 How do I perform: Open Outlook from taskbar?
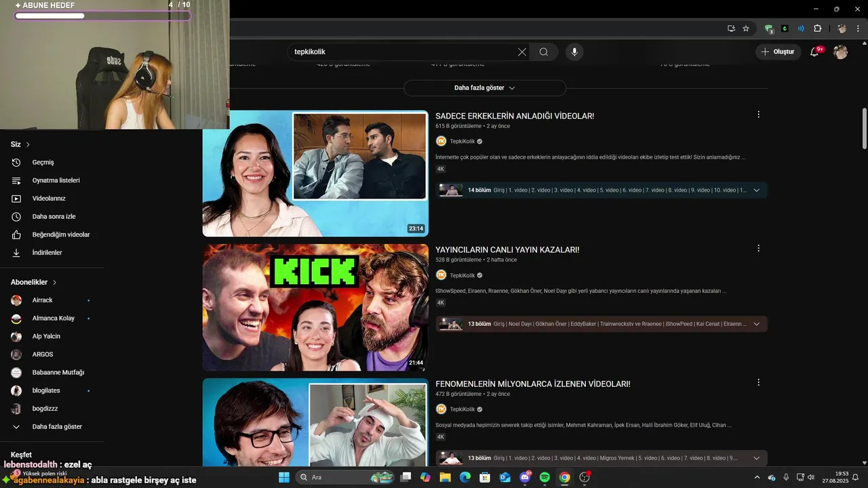pos(505,477)
